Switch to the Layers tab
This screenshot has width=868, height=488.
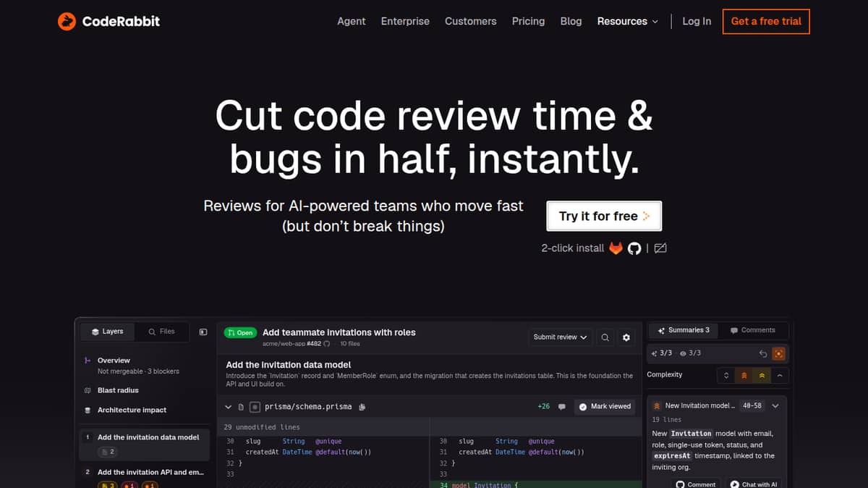pos(107,332)
